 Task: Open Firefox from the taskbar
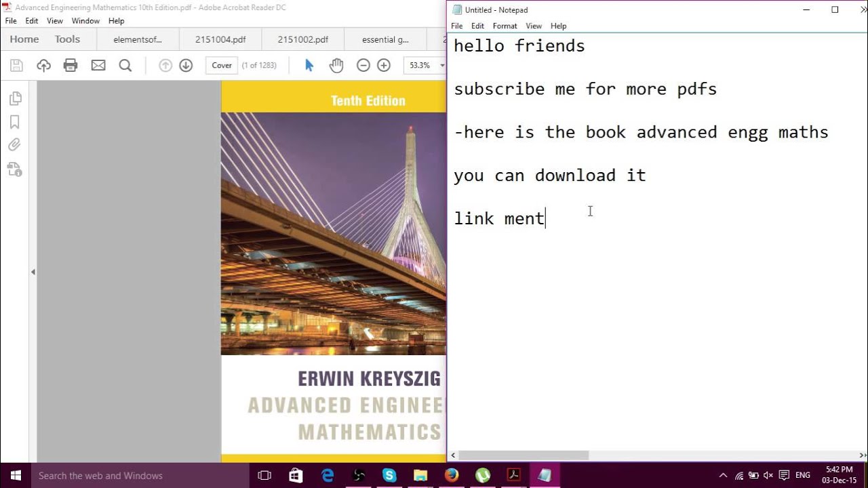452,476
